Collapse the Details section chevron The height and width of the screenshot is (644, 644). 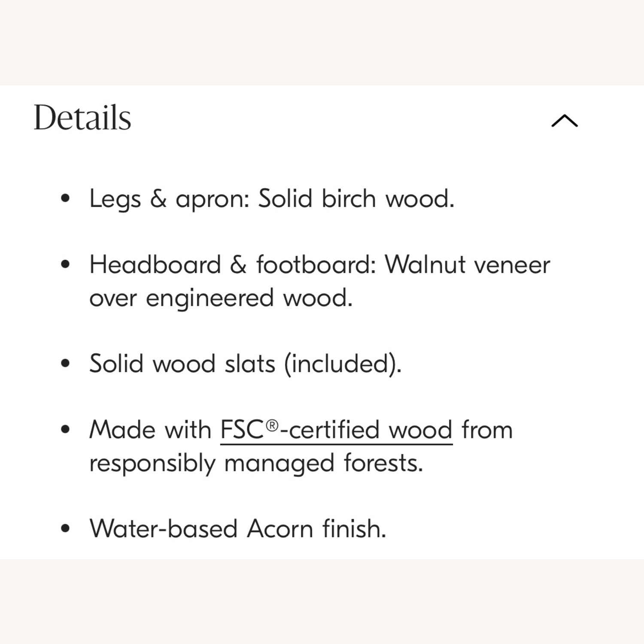click(x=564, y=121)
